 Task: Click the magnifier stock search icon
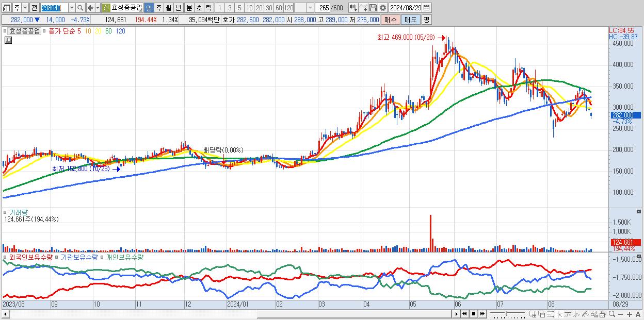[x=81, y=8]
